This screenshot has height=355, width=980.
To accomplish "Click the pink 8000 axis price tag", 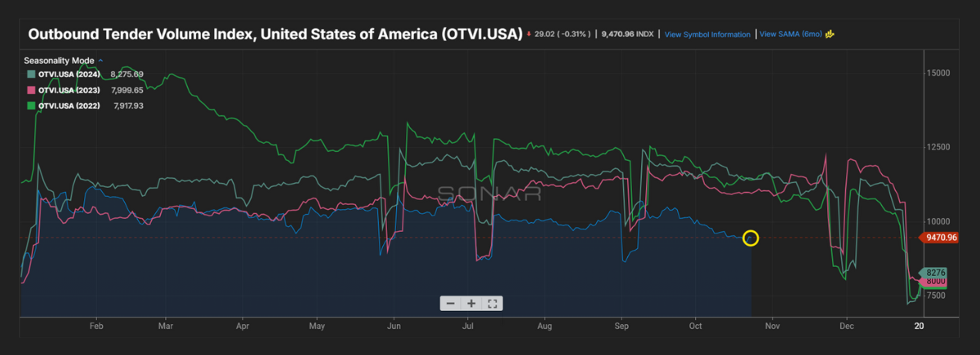I will coord(936,282).
